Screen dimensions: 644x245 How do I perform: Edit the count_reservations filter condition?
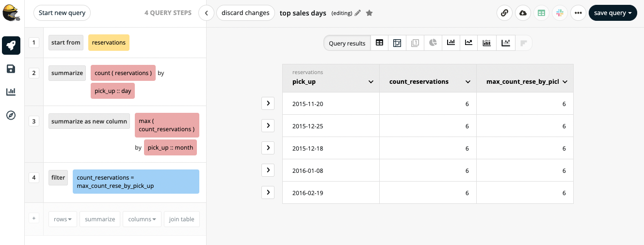136,182
